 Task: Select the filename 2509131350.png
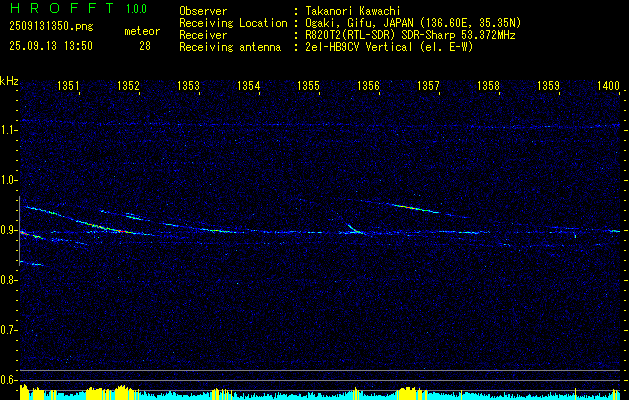(51, 27)
